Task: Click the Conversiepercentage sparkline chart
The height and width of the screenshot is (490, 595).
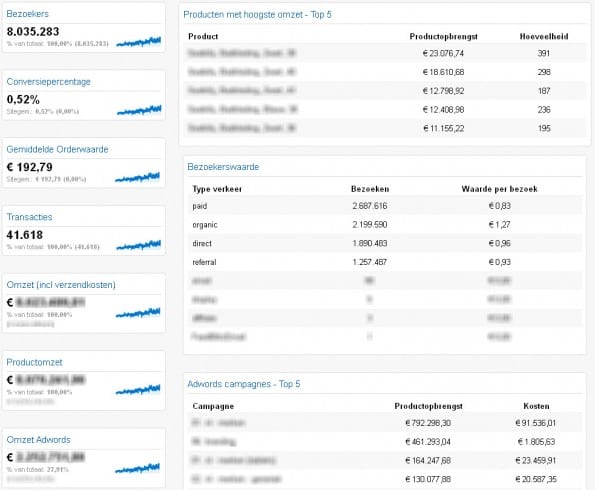Action: (139, 110)
